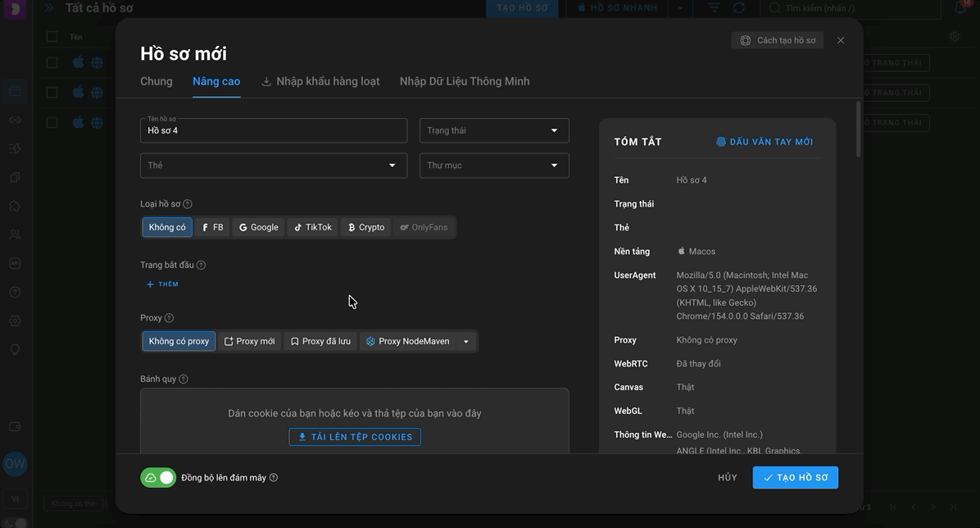
Task: Switch to the Chung tab
Action: 157,81
